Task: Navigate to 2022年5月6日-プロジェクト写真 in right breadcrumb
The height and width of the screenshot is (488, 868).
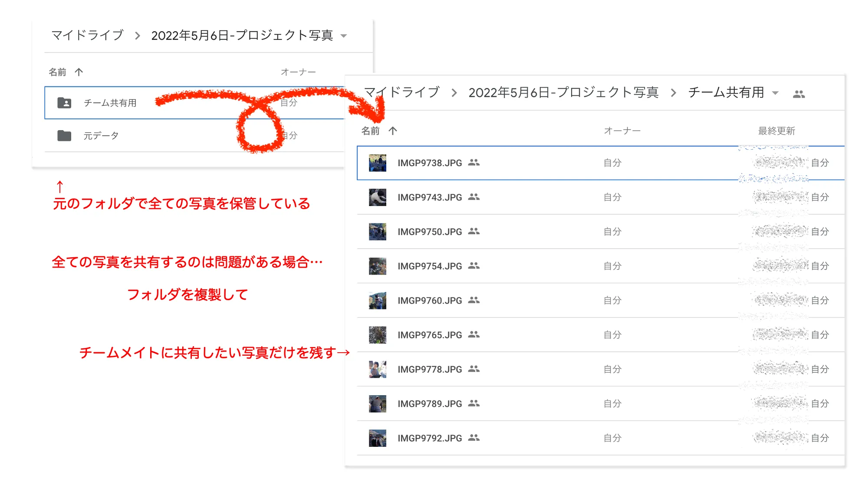Action: pos(563,92)
